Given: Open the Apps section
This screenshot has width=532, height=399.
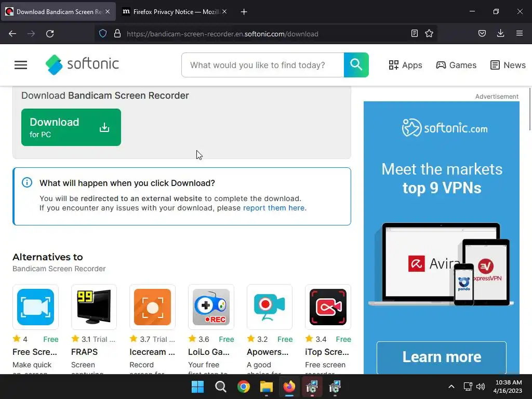Looking at the screenshot, I should 405,65.
